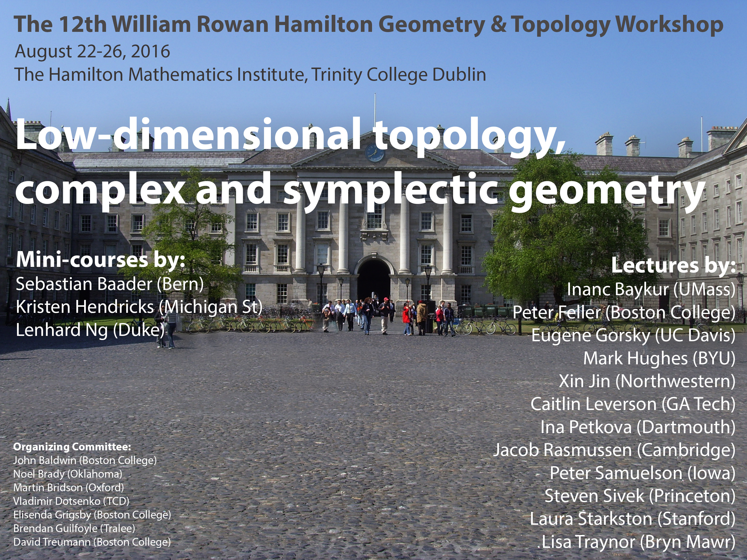Screen dimensions: 747x560
Task: Select 'Mark Hughes (BYU)'
Action: coord(659,358)
